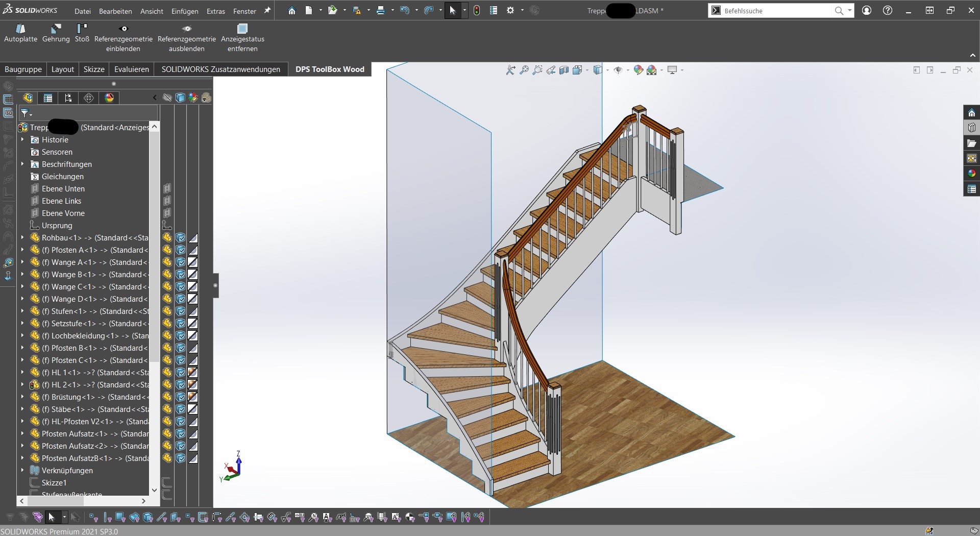Click the Print icon in top toolbar

point(380,11)
